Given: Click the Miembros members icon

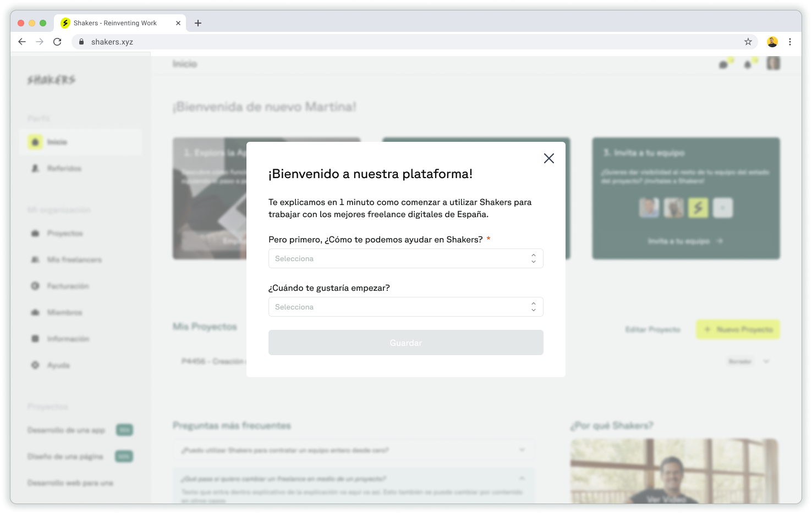Looking at the screenshot, I should coord(35,312).
